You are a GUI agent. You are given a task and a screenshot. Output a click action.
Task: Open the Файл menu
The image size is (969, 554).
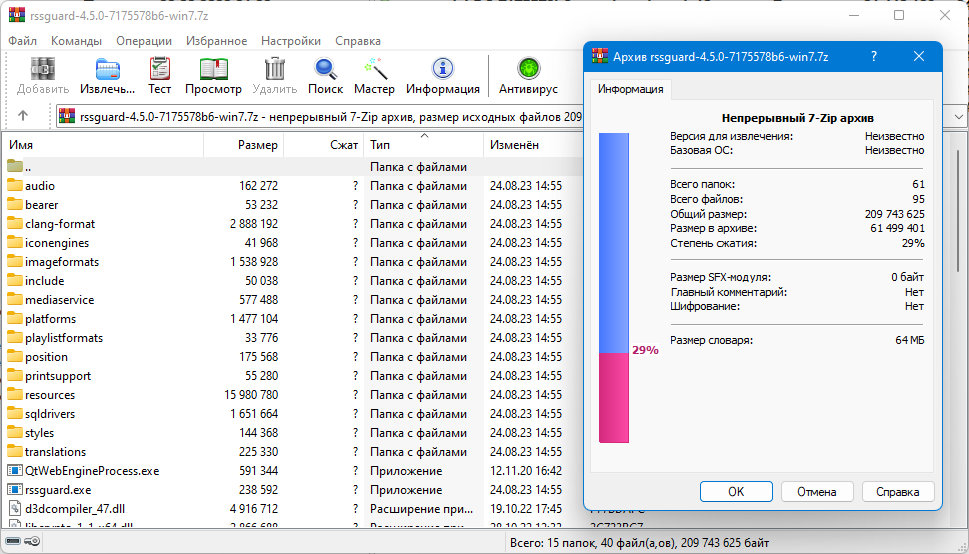coord(22,41)
